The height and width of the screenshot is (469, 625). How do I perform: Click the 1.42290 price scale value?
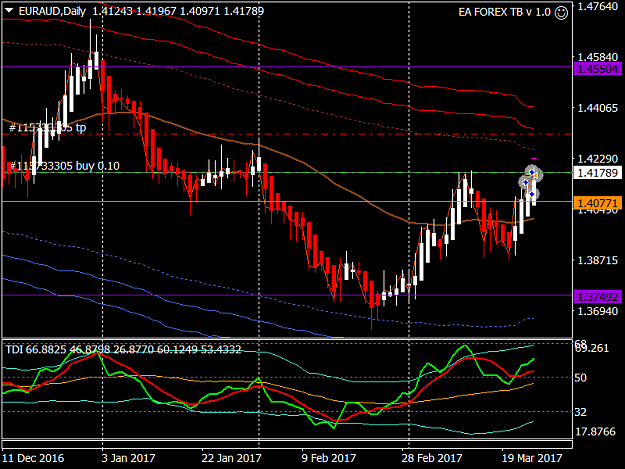(x=597, y=159)
